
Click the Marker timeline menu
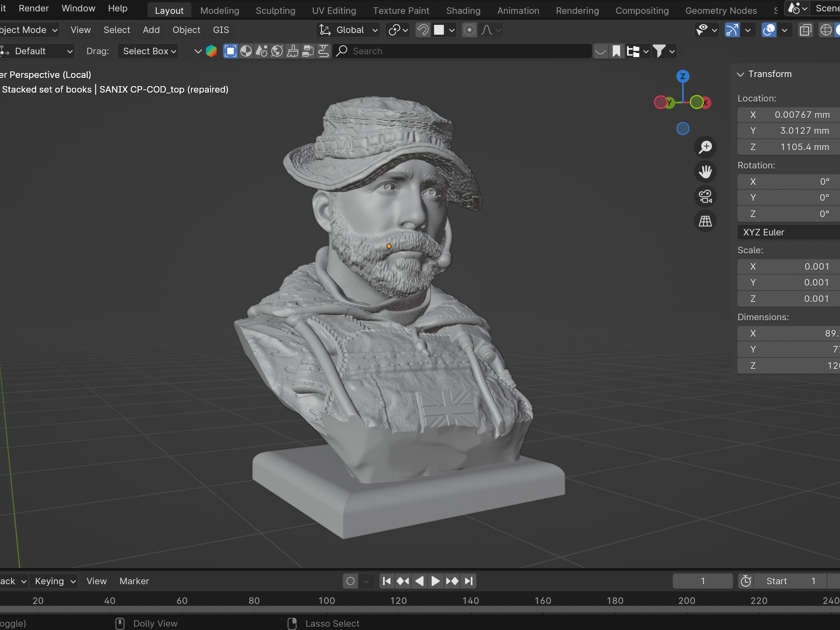[x=134, y=581]
